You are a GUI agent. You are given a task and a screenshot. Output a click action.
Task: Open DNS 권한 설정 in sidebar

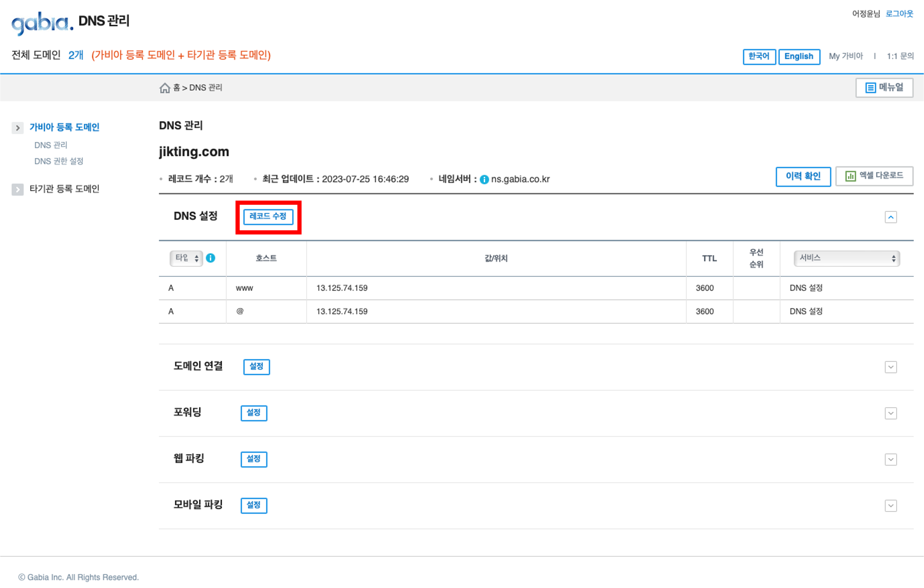pyautogui.click(x=59, y=161)
